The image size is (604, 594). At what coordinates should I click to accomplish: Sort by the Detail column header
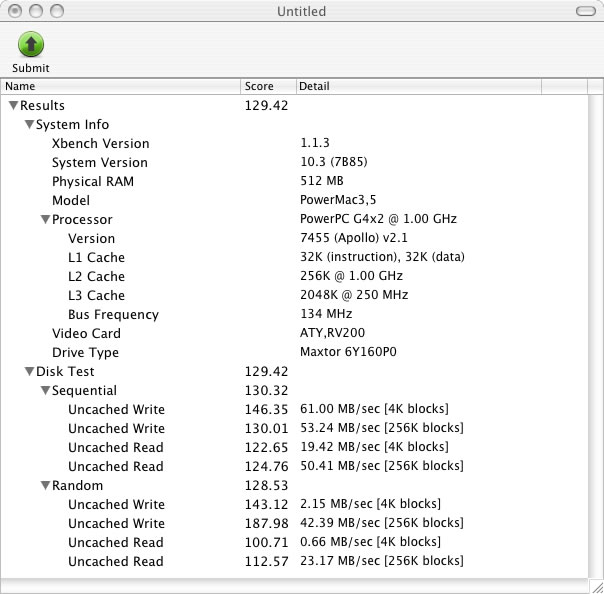(419, 86)
